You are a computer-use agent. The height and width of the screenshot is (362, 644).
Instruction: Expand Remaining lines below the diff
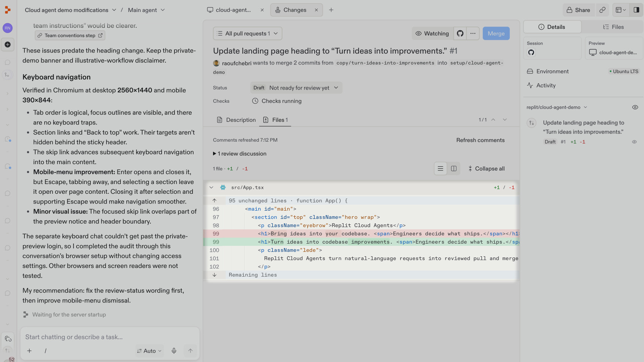click(x=215, y=275)
